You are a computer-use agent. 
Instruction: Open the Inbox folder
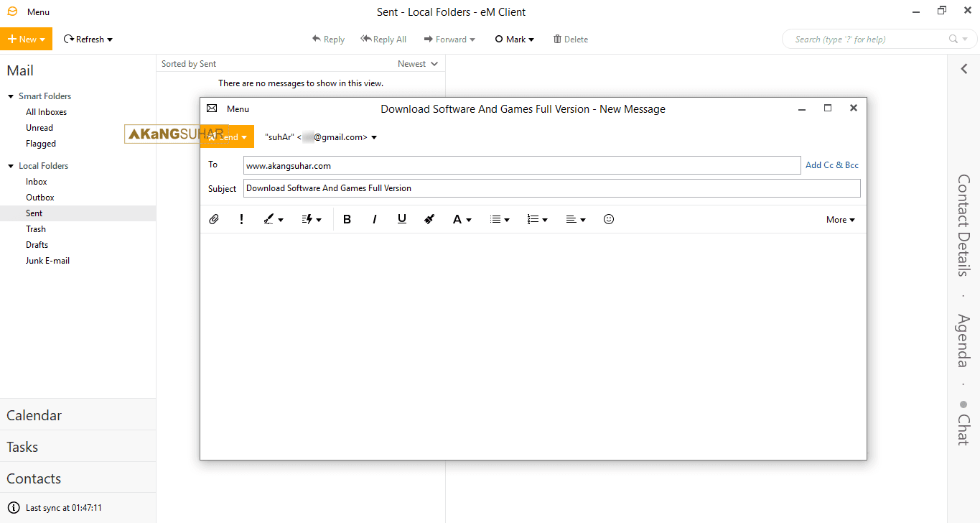click(37, 182)
